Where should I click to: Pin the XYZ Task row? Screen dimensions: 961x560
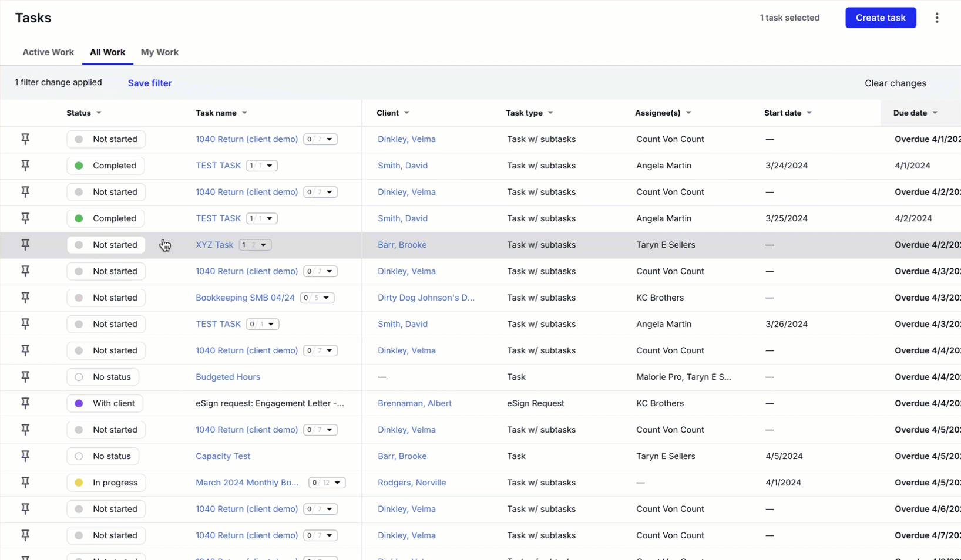pos(25,245)
